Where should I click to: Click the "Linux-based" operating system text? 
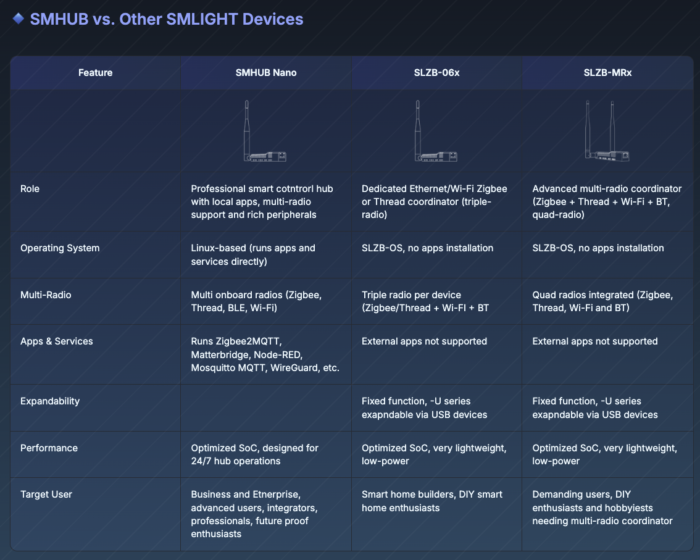point(252,254)
